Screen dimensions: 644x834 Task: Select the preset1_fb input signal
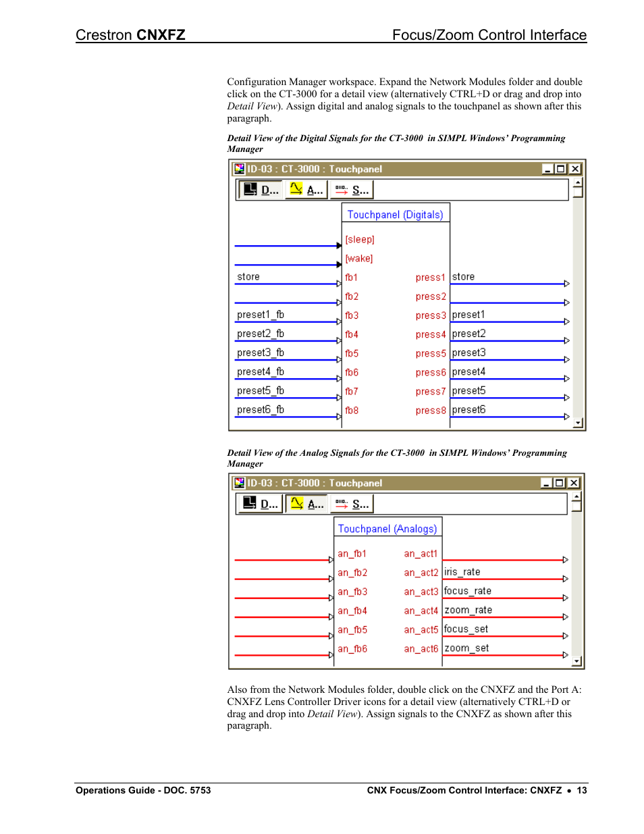tap(261, 315)
